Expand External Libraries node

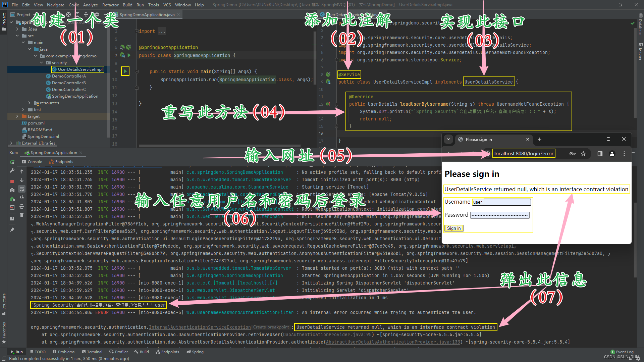[11, 143]
